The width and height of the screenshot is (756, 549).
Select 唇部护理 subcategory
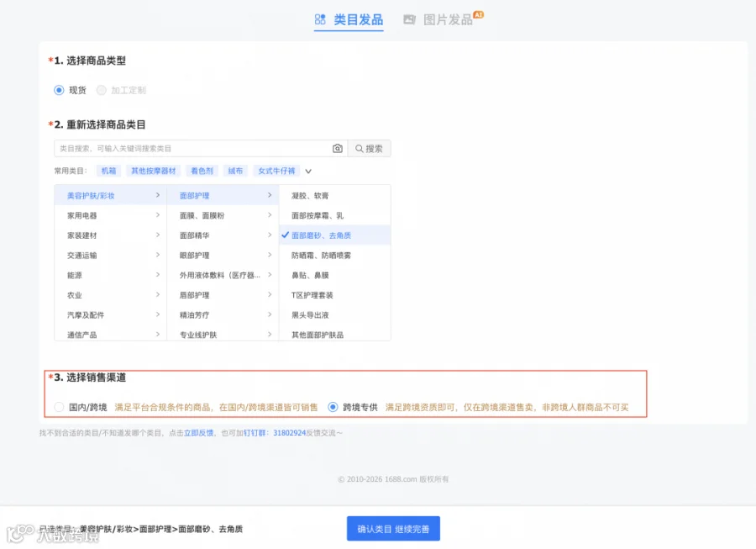[223, 295]
